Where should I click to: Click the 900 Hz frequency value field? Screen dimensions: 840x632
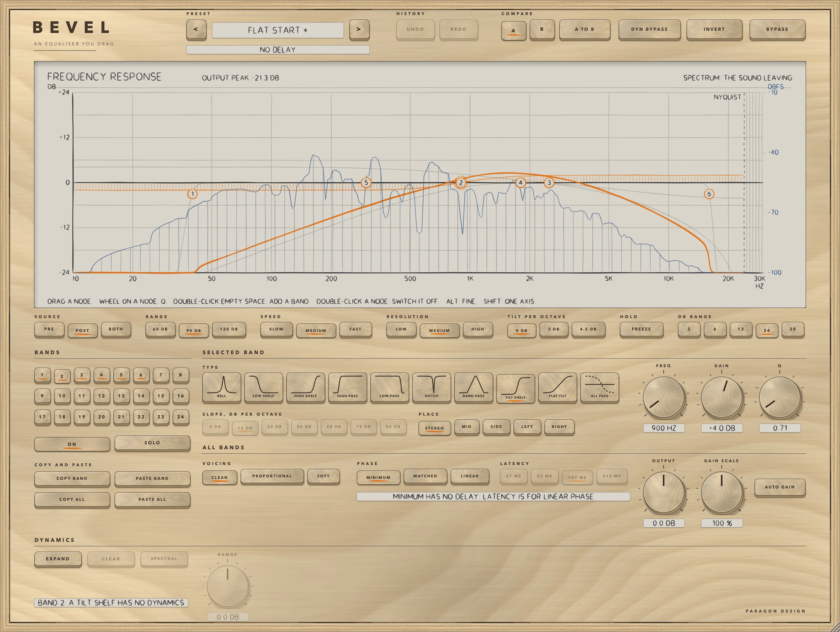664,428
